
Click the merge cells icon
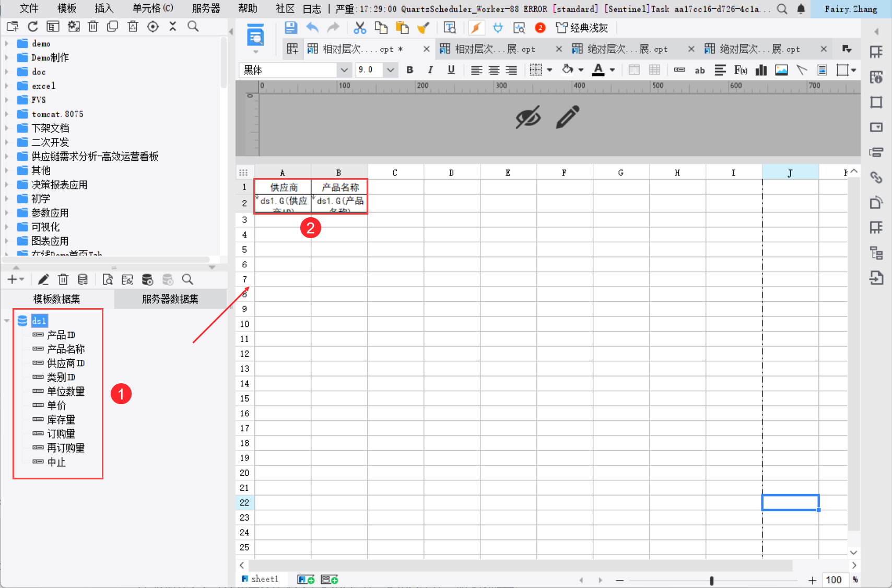(x=634, y=70)
